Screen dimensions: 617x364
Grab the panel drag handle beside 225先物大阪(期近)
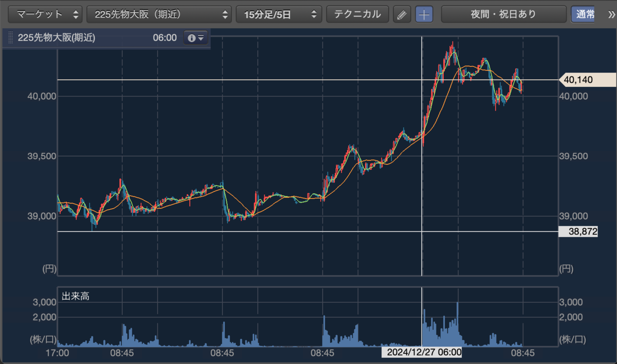10,38
